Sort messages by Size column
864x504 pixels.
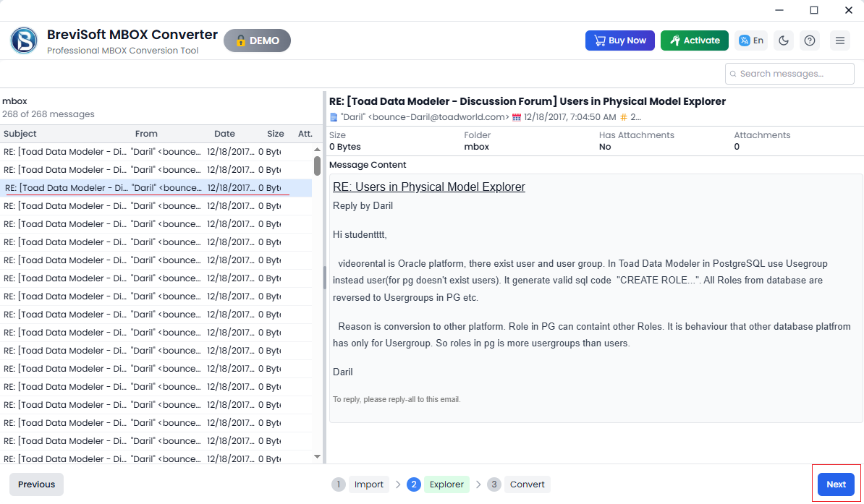(276, 133)
